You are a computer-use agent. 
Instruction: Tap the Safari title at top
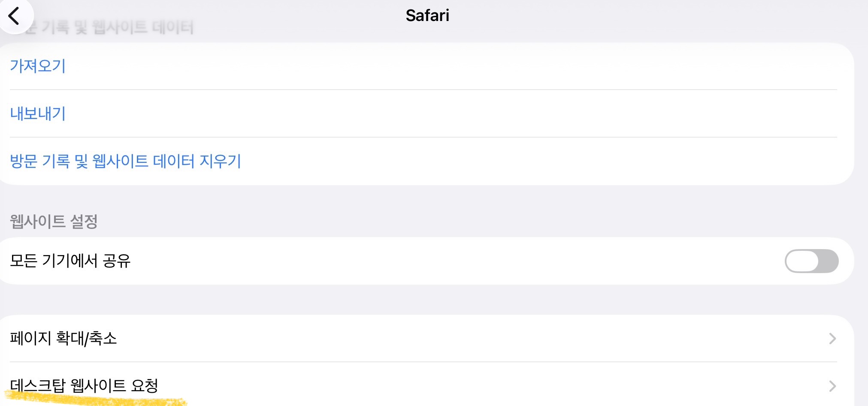pyautogui.click(x=427, y=15)
